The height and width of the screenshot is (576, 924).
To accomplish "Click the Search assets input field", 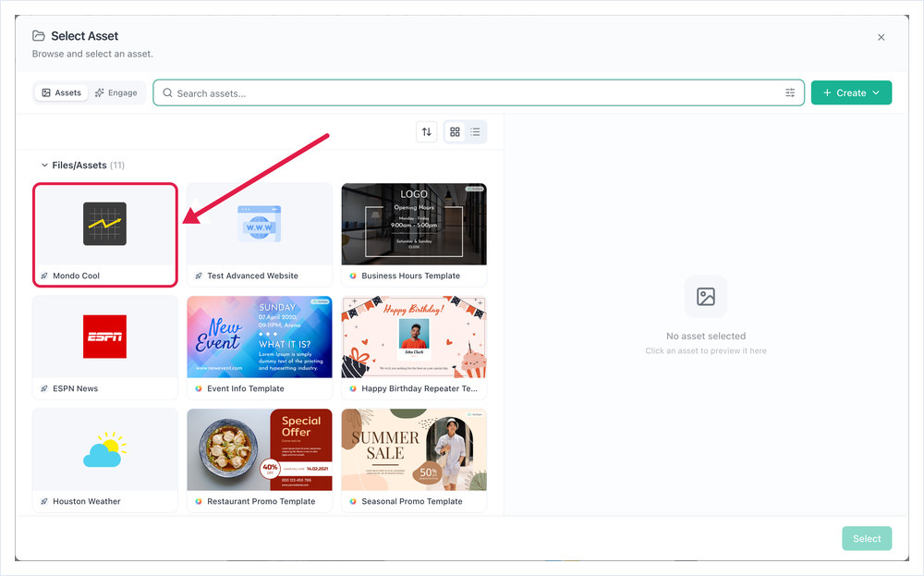I will (x=479, y=93).
